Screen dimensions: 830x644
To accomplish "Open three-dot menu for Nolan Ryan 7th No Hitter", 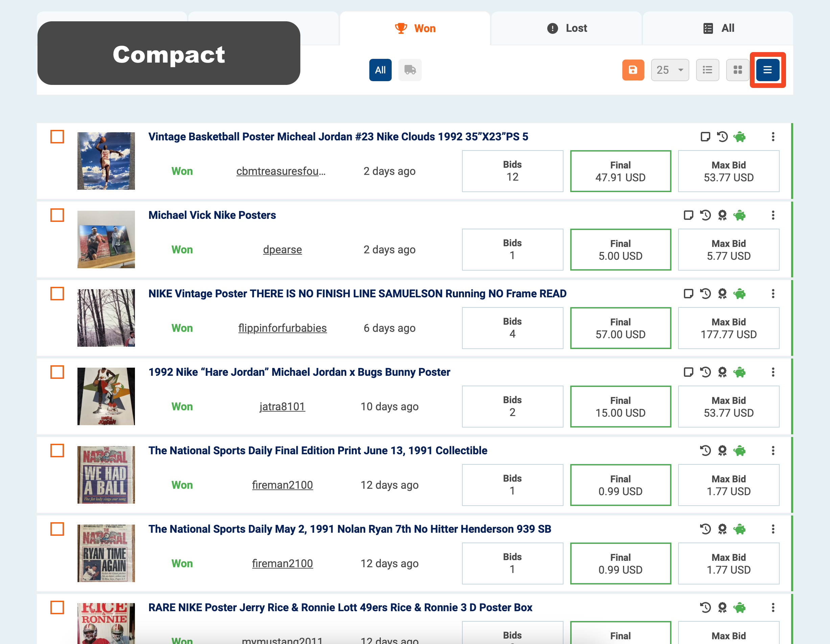I will pos(773,529).
